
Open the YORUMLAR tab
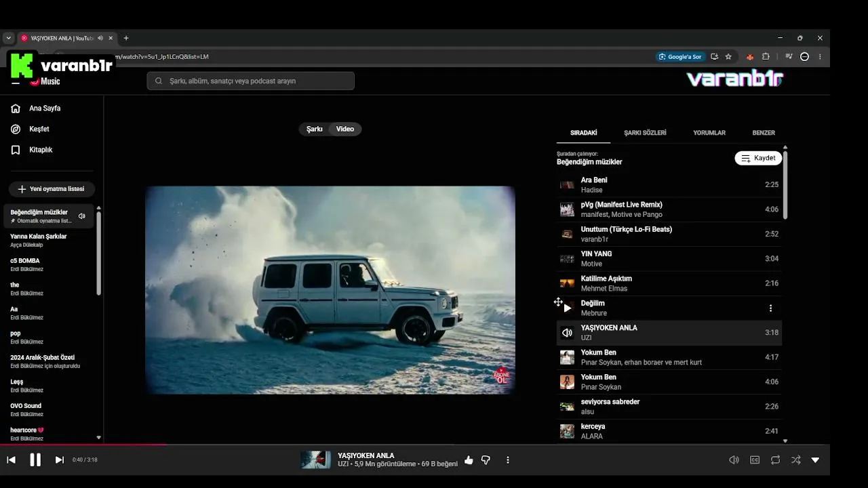709,133
